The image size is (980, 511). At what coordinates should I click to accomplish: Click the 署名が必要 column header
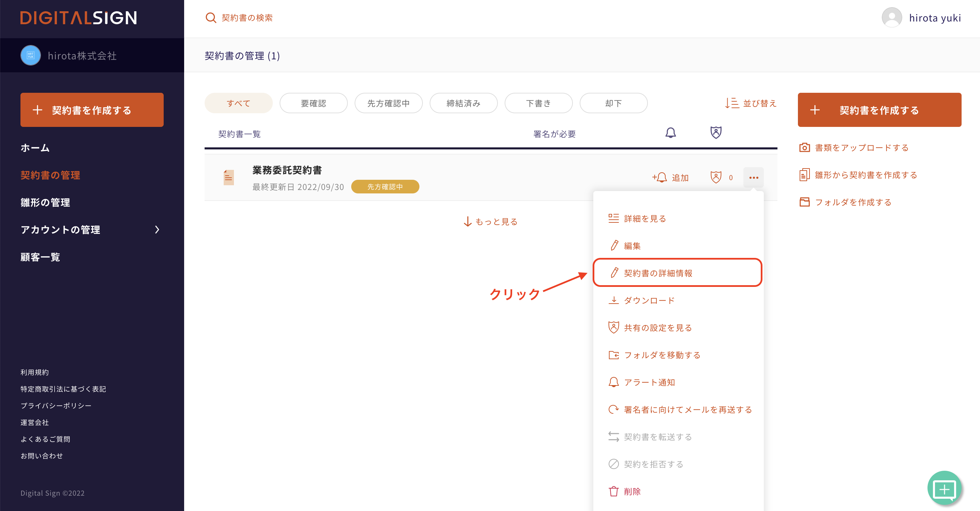(x=554, y=134)
